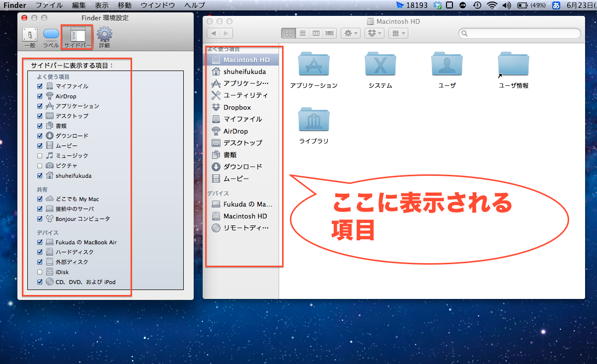The height and width of the screenshot is (364, 597).
Task: Select Macintosh HD under よく使う項目
Action: (241, 60)
